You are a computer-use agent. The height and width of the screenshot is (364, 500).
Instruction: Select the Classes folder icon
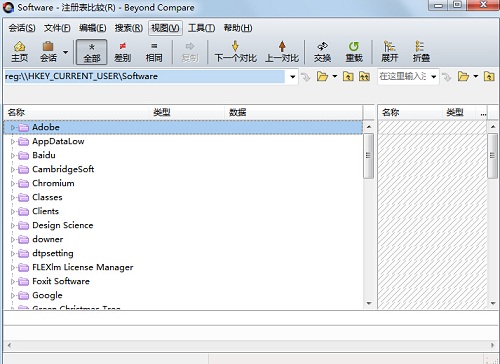click(x=23, y=197)
